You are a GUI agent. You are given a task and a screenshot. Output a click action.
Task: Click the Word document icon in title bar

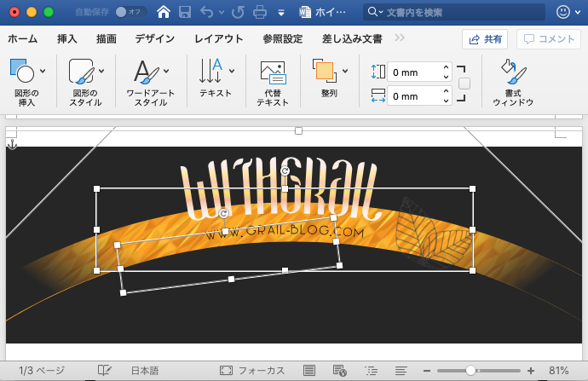coord(305,13)
